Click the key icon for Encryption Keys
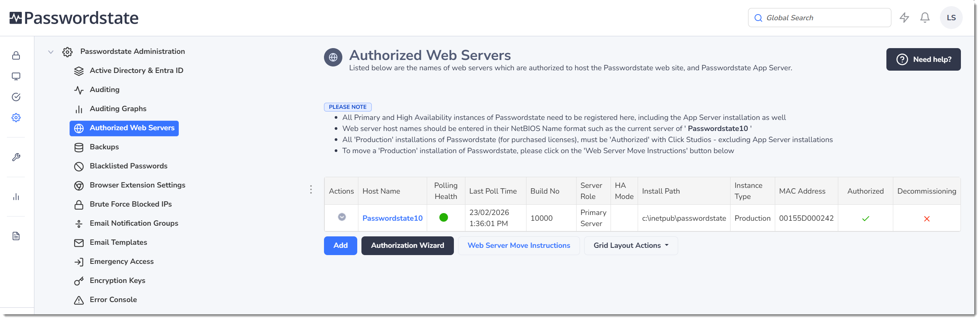This screenshot has height=320, width=980. click(x=79, y=281)
